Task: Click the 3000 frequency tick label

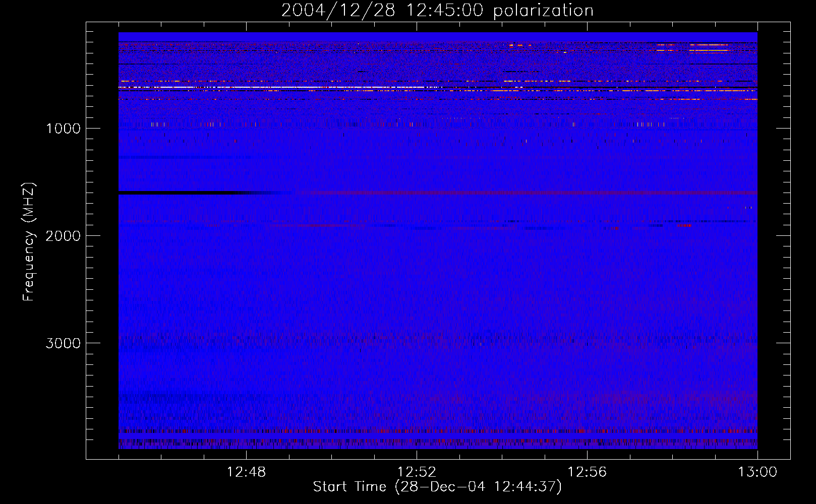Action: pos(63,343)
